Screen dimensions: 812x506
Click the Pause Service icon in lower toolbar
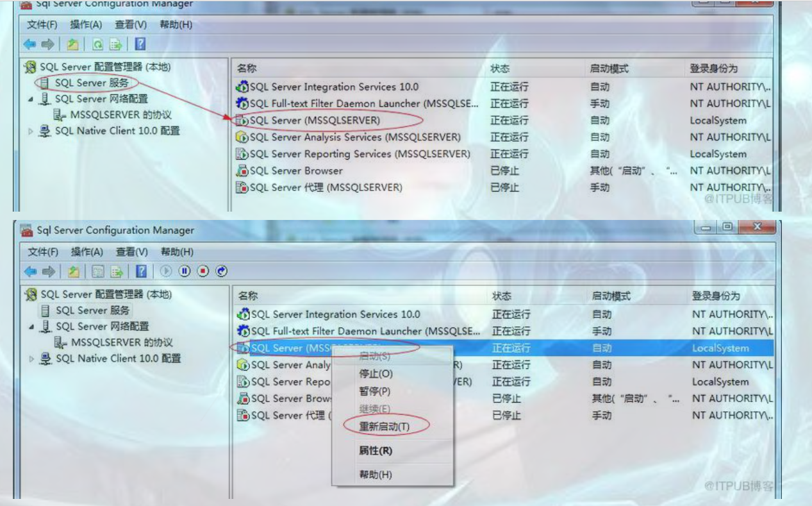[185, 271]
